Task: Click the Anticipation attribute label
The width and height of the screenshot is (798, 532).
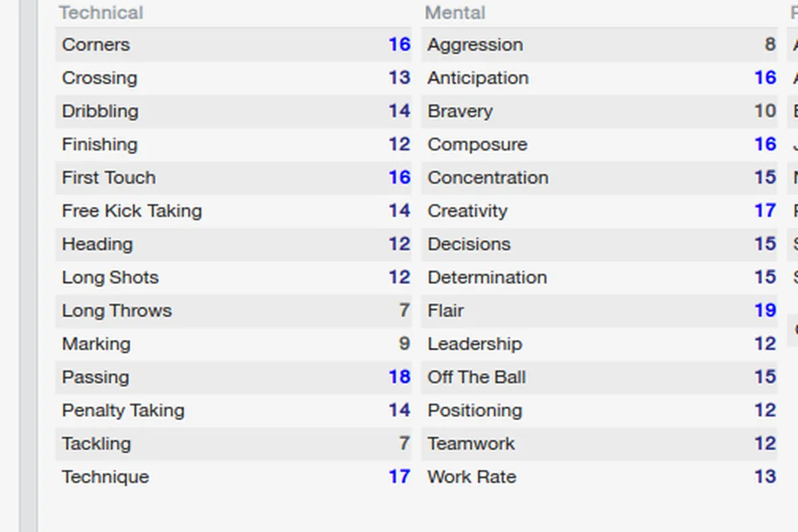Action: click(x=478, y=78)
